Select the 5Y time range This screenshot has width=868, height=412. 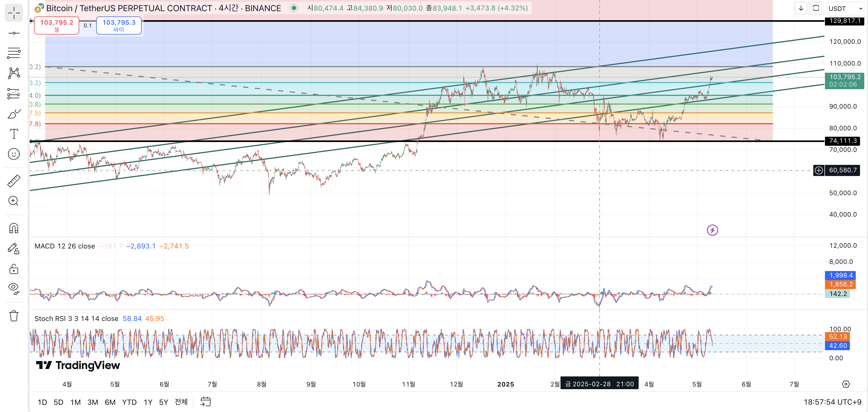pos(163,402)
